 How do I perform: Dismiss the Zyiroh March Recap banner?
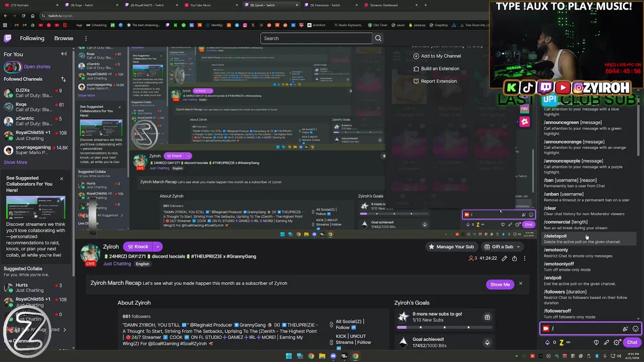(520, 284)
